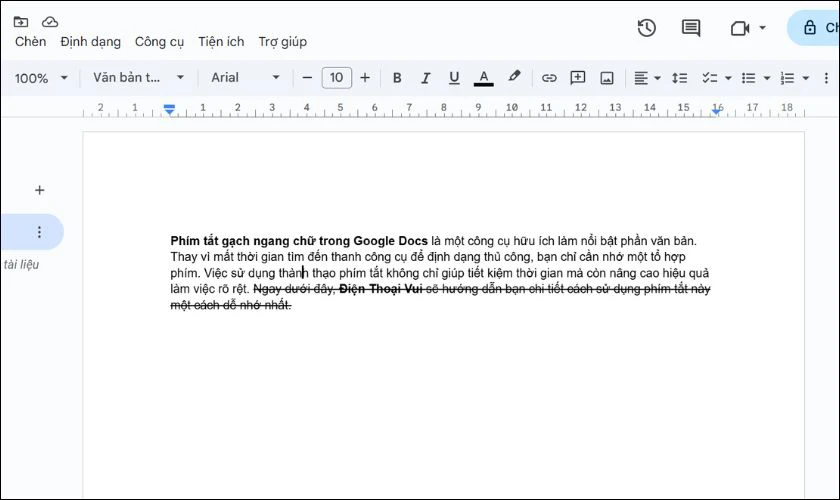Image resolution: width=840 pixels, height=500 pixels.
Task: Expand the checklist options arrow
Action: pos(728,78)
